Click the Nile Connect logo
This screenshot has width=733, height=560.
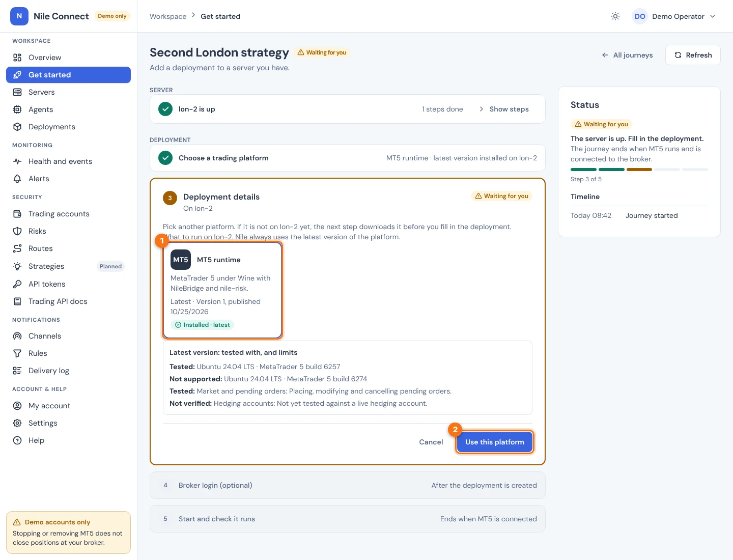pyautogui.click(x=19, y=16)
